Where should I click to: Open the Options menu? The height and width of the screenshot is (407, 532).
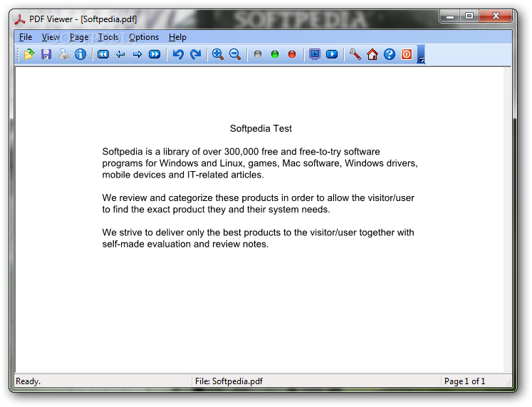pos(144,37)
